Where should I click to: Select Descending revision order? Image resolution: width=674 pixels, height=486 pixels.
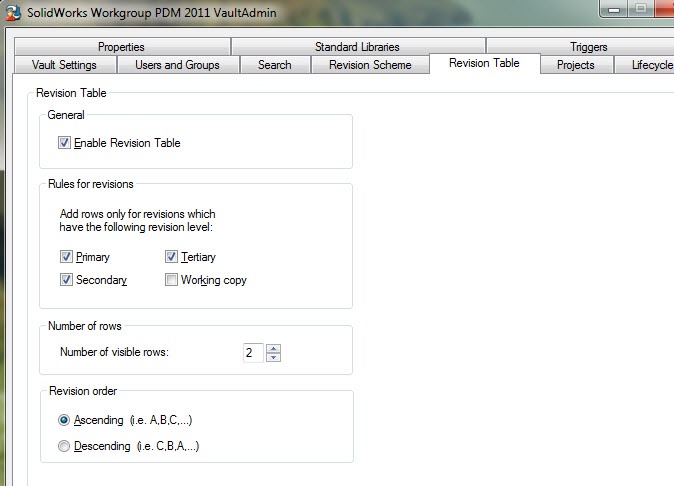[64, 446]
